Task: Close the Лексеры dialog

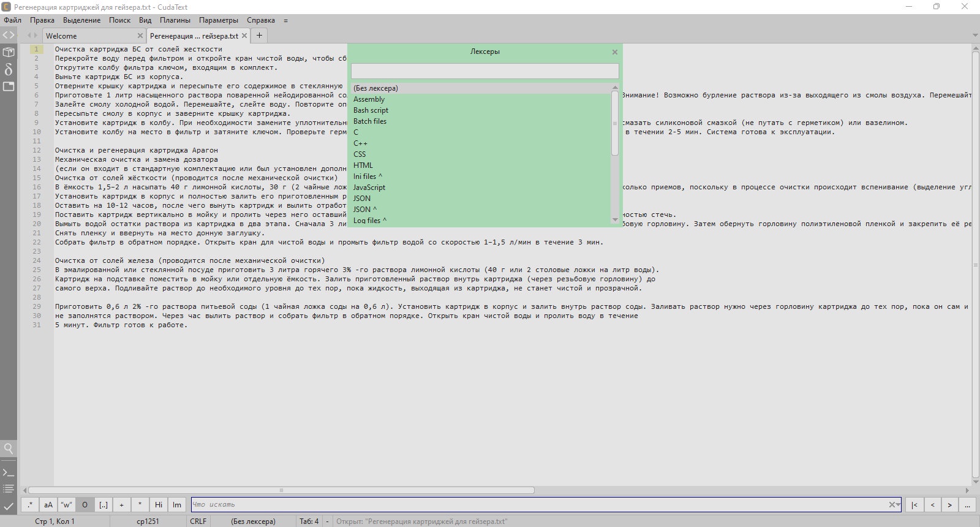Action: tap(615, 52)
